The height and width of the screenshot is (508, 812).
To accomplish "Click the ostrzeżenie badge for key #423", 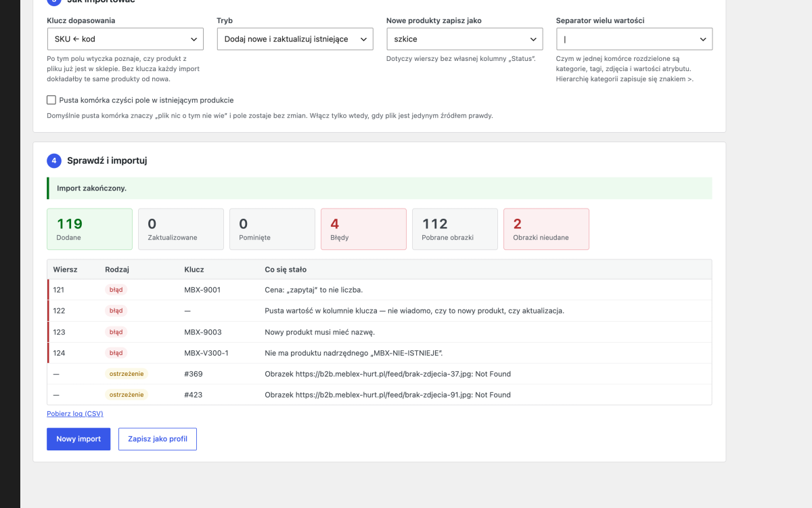I will (x=127, y=395).
